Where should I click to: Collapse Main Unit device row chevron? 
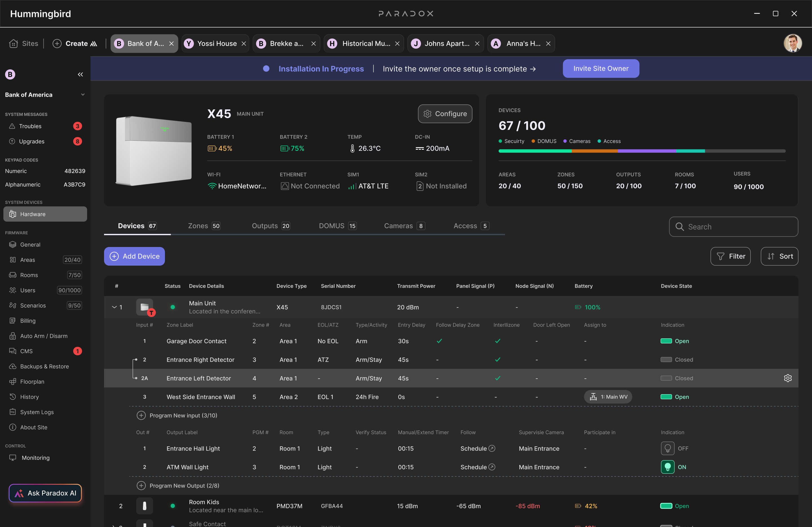(x=114, y=307)
